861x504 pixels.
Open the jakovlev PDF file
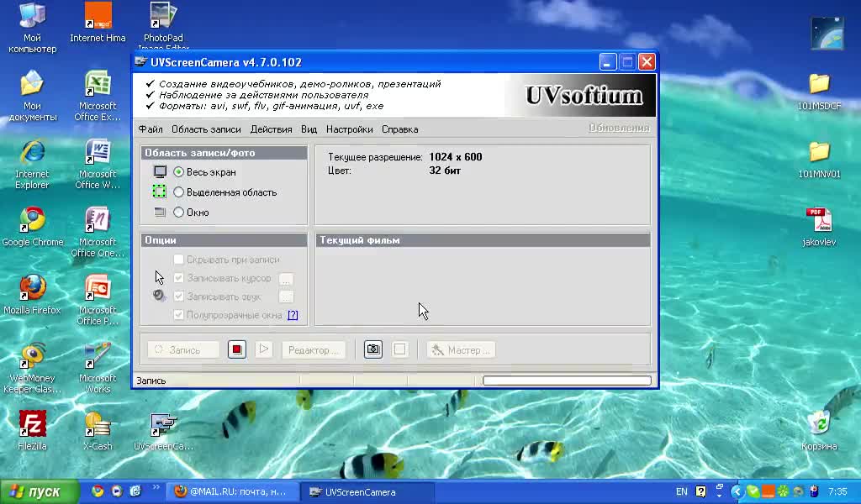point(819,225)
